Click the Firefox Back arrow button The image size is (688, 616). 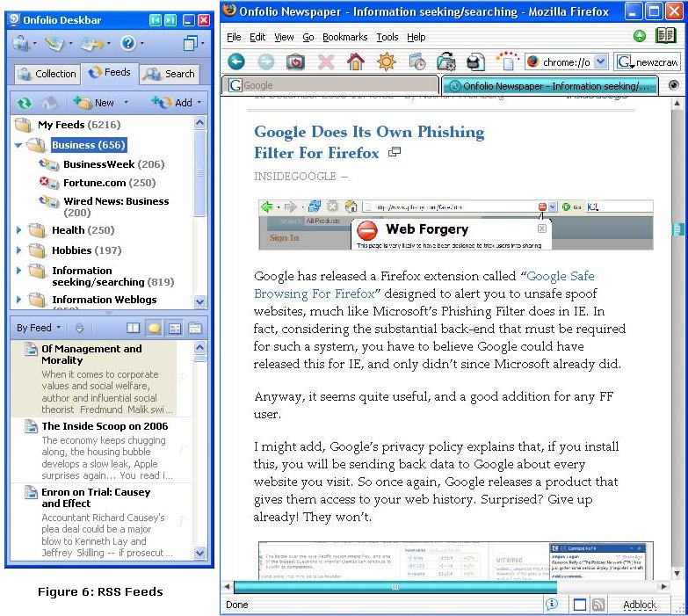[x=236, y=62]
